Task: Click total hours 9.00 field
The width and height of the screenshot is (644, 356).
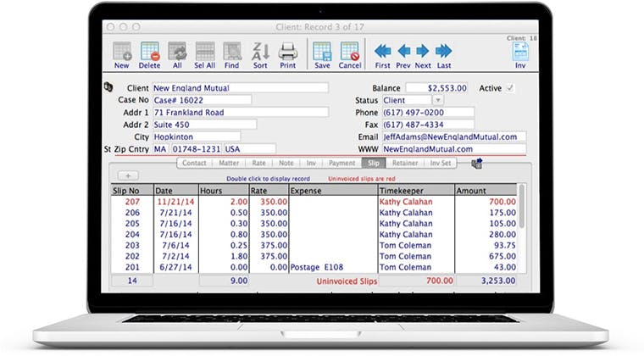Action: click(x=224, y=281)
